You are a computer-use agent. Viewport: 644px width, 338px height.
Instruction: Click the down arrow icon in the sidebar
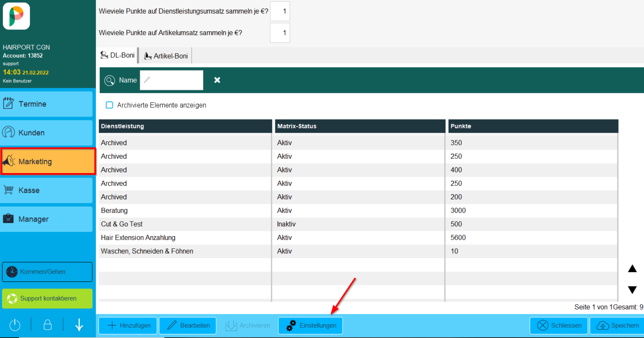coord(79,324)
